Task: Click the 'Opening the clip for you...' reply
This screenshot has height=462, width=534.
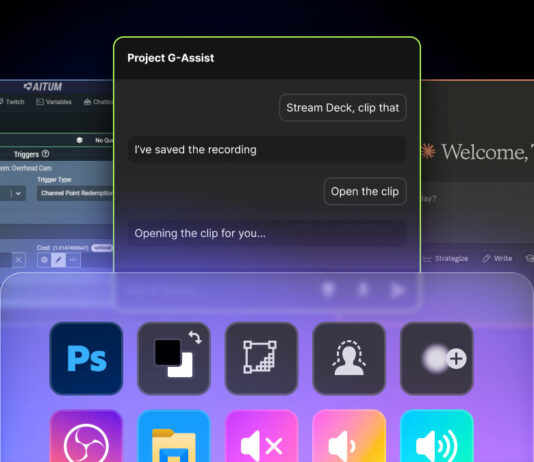Action: [x=267, y=233]
